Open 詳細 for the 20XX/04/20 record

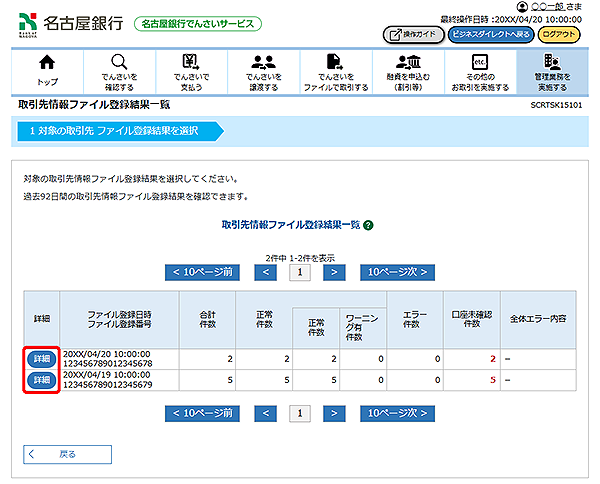click(42, 359)
